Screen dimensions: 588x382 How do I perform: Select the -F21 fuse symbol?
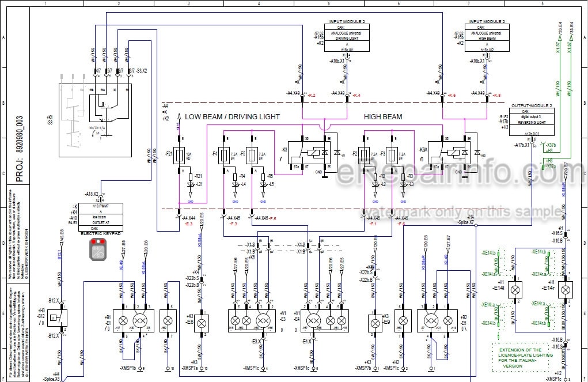(x=179, y=155)
